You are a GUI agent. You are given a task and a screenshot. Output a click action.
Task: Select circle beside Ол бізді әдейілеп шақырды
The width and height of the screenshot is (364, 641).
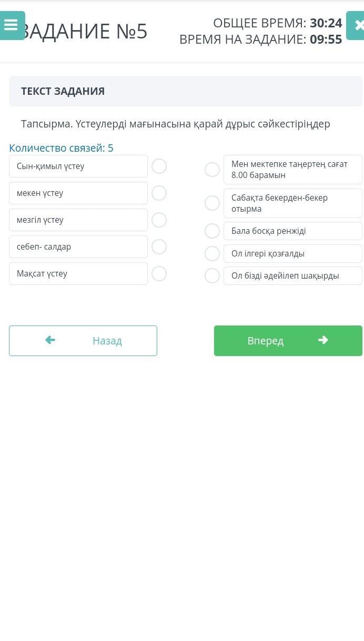click(x=212, y=276)
